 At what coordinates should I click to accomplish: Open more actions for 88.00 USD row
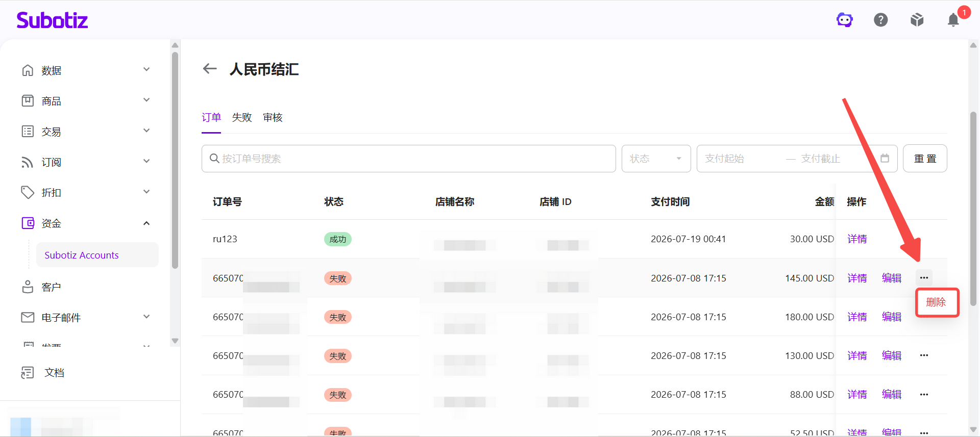point(924,394)
